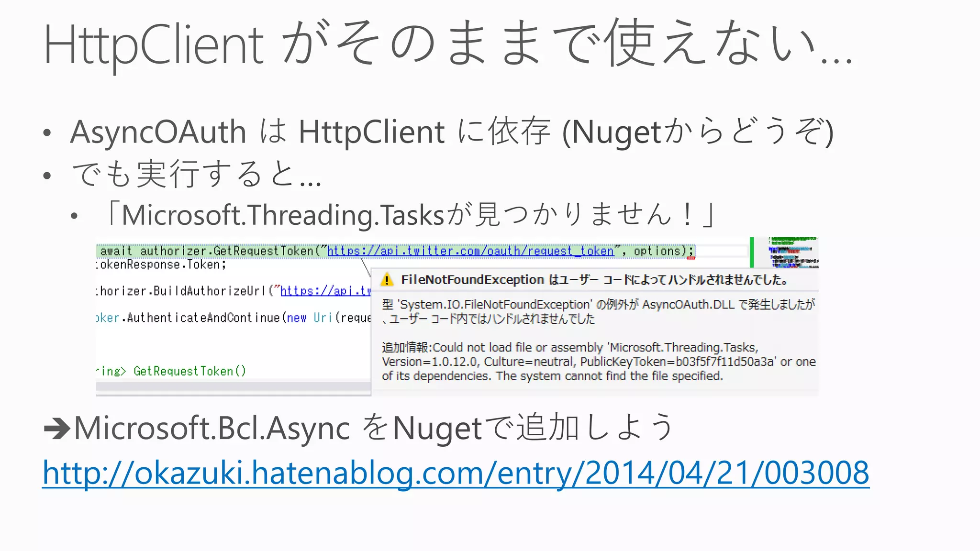
Task: Click the api.twitter.com request_token URL in code
Action: point(470,251)
